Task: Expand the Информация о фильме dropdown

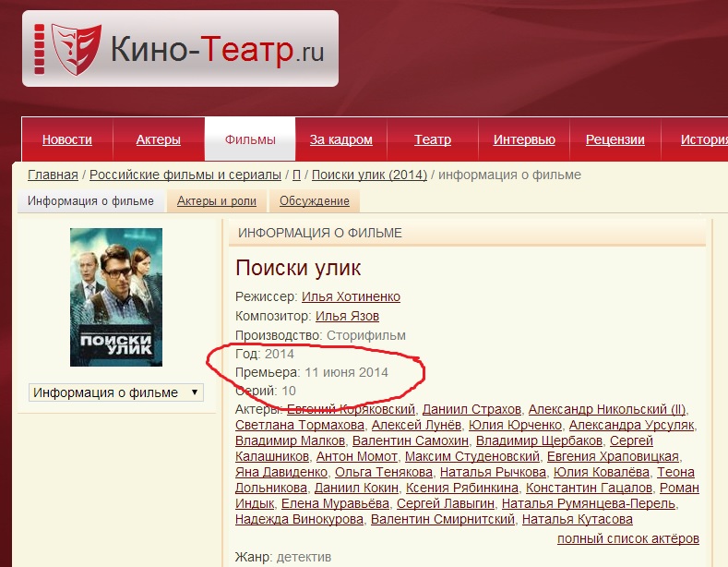Action: pyautogui.click(x=116, y=392)
